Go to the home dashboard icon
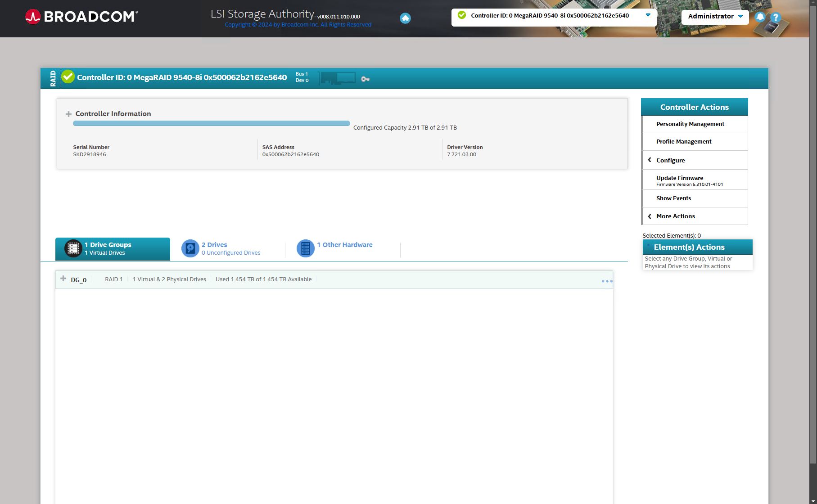This screenshot has width=817, height=504. 405,18
